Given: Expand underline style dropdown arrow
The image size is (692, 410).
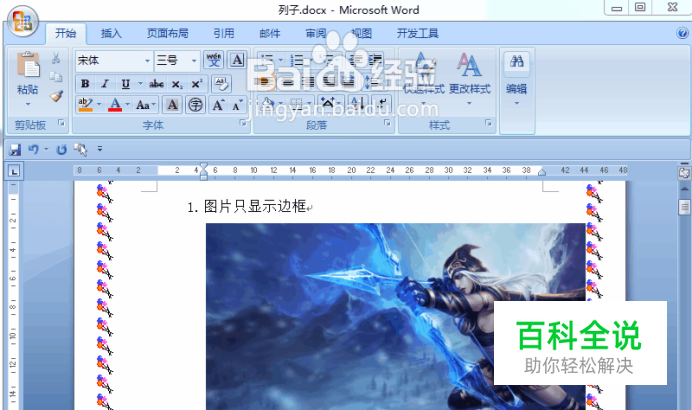Looking at the screenshot, I should point(140,83).
